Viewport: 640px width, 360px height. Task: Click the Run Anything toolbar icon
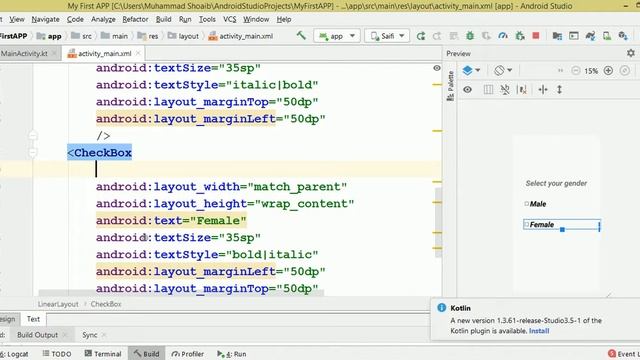(x=574, y=36)
